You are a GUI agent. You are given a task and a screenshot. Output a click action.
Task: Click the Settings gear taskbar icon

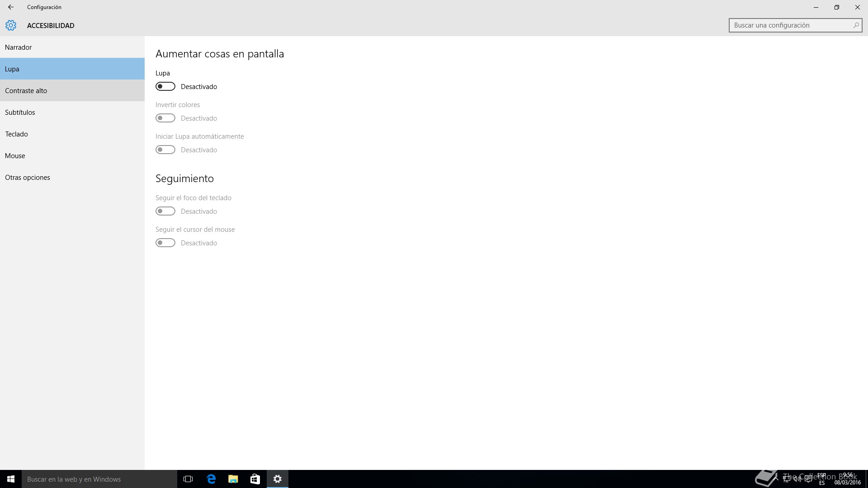[x=278, y=479]
